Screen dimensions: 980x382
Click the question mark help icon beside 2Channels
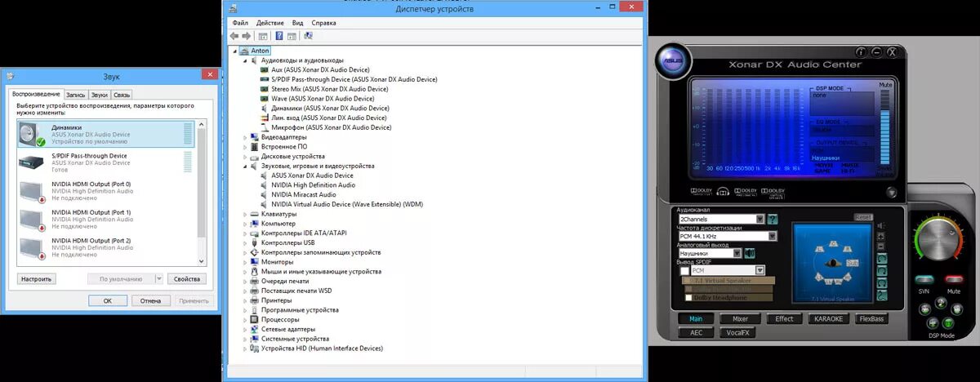point(773,219)
